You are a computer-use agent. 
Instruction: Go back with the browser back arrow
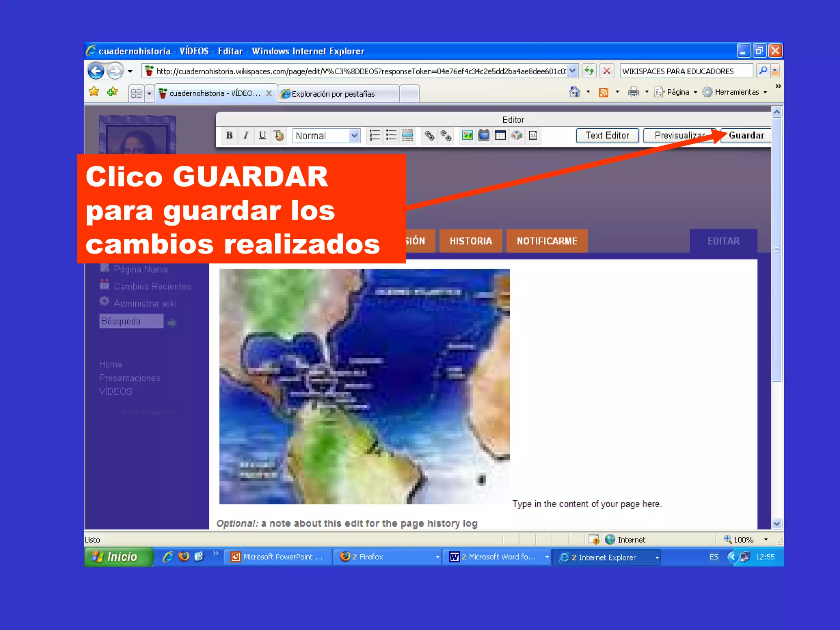tap(96, 71)
